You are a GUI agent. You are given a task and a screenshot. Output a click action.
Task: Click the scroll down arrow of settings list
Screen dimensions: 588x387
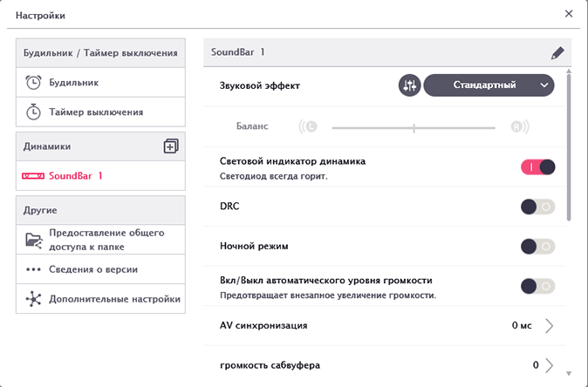(x=569, y=371)
